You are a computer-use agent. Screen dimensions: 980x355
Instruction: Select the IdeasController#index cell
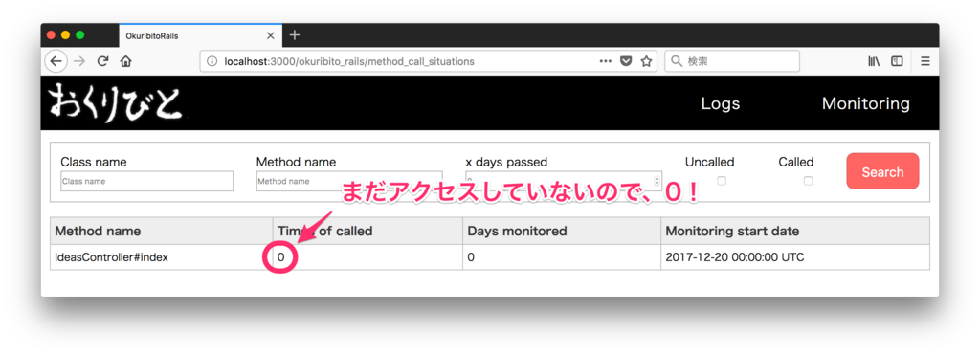click(x=161, y=257)
